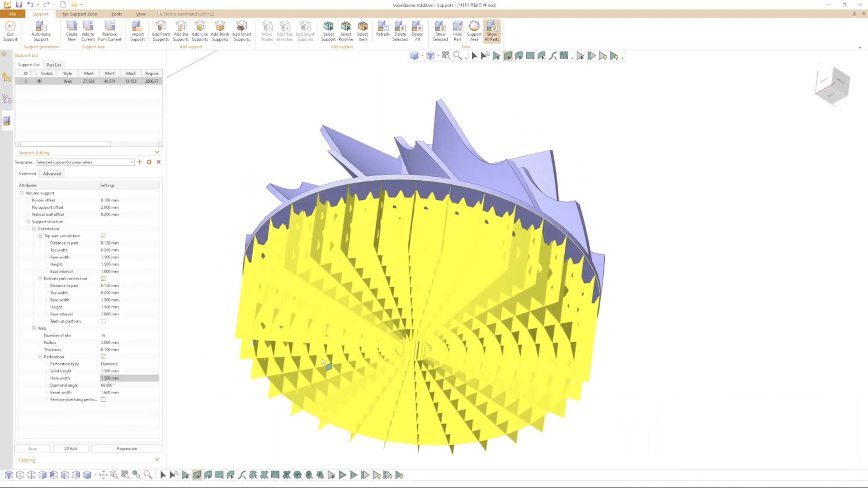868x488 pixels.
Task: Switch to the Part List tab
Action: point(53,65)
